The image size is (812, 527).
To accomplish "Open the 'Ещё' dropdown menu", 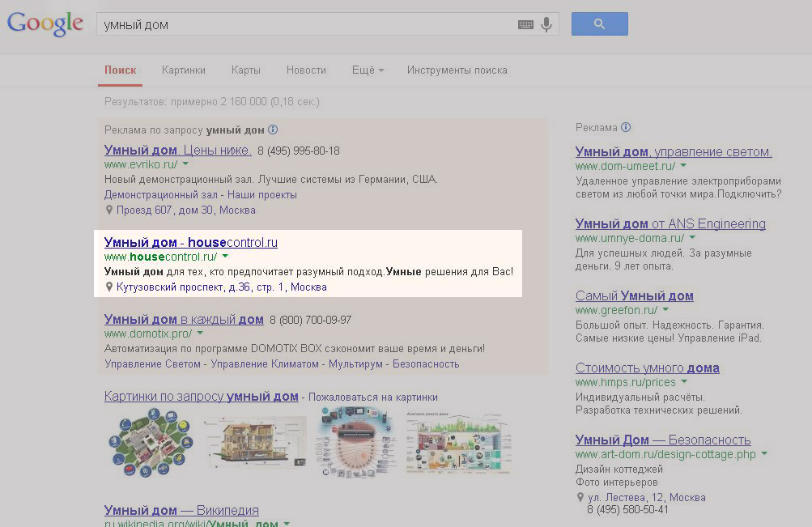I will tap(368, 70).
